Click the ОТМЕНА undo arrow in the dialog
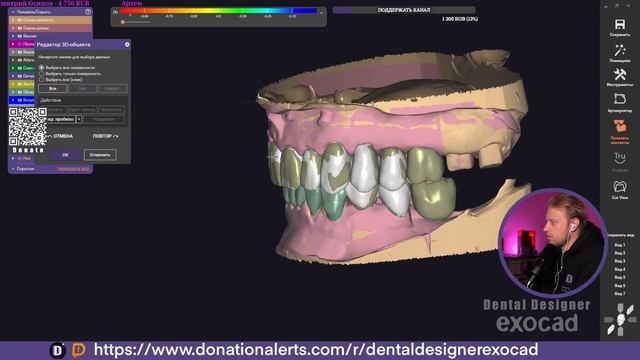 pyautogui.click(x=60, y=136)
